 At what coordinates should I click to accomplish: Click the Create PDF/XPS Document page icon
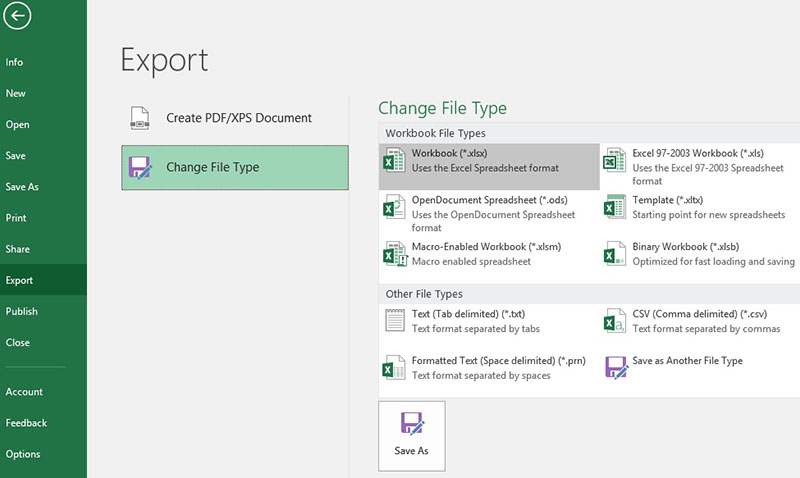[x=140, y=118]
